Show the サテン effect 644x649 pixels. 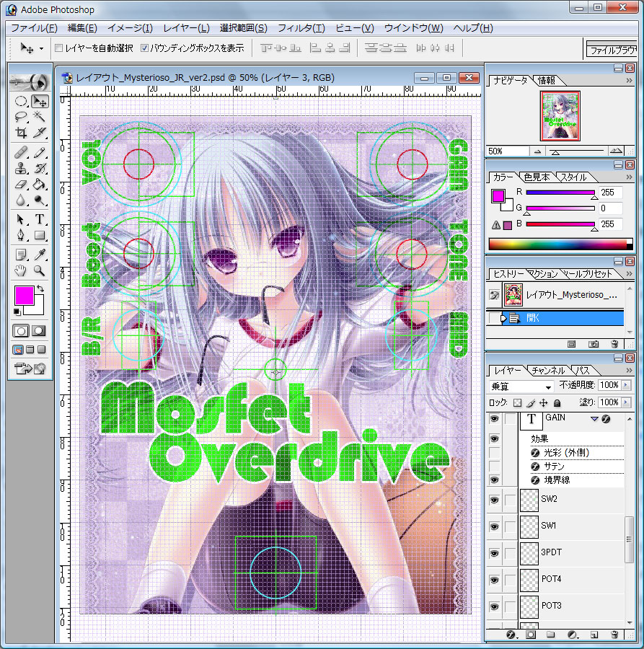[x=494, y=466]
